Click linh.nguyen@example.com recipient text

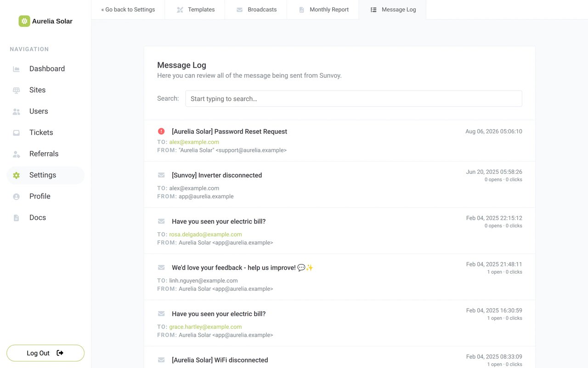pos(204,281)
